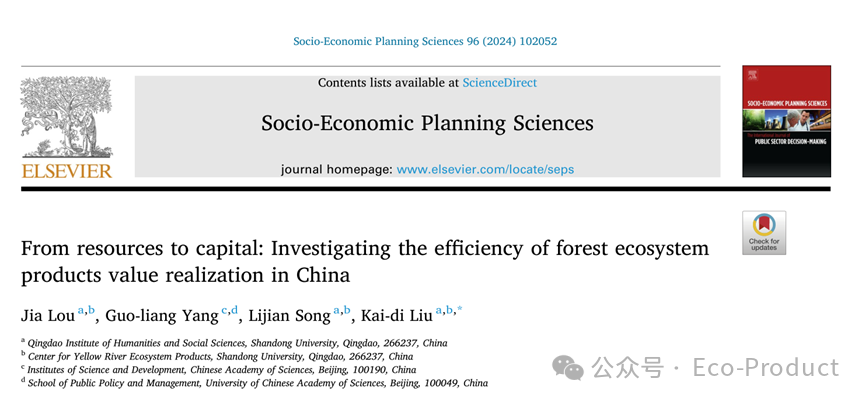865x402 pixels.
Task: Click the WeChat logo icon in watermark
Action: [x=568, y=367]
